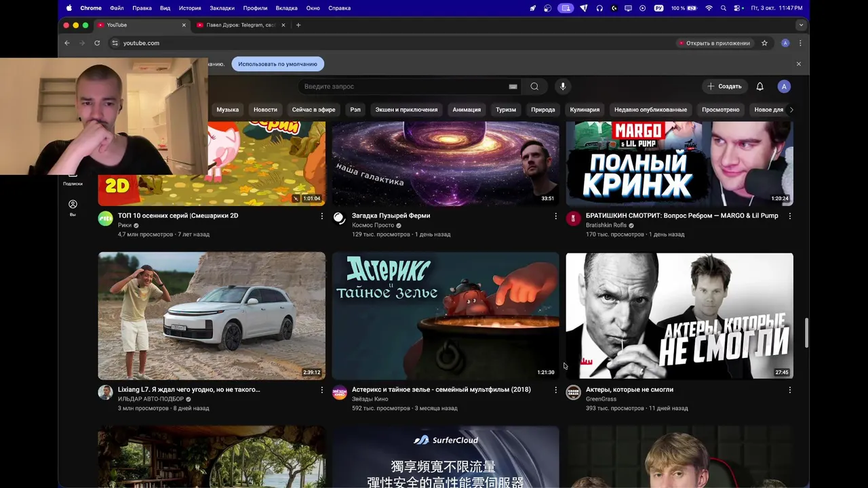This screenshot has height=488, width=868.
Task: Open ИЛЬДАР АВТО-ПОДБОР channel avatar
Action: coord(105,392)
